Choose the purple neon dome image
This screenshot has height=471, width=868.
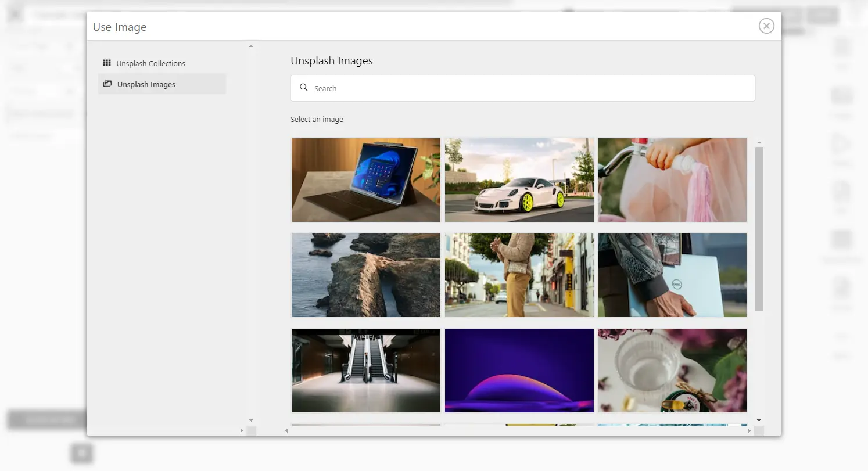click(519, 371)
